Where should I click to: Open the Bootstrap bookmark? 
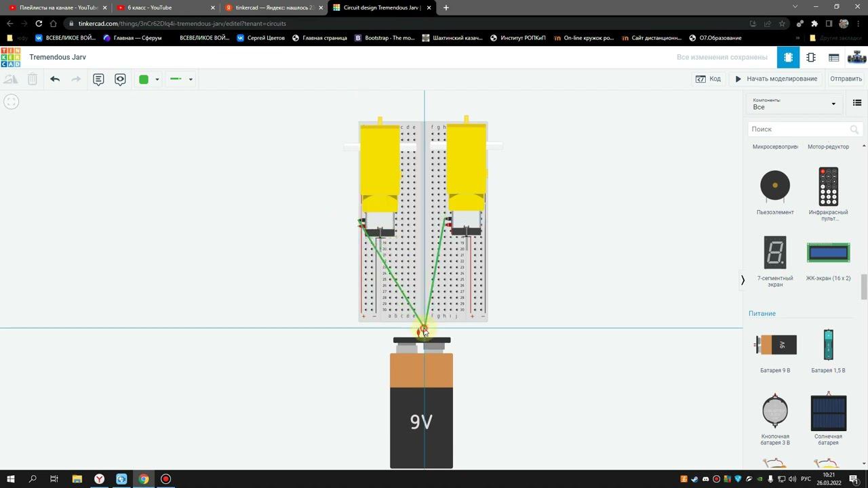pyautogui.click(x=384, y=38)
